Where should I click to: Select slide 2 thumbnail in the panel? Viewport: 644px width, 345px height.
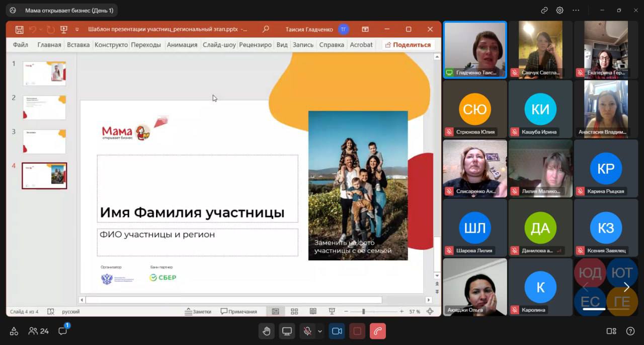tap(44, 107)
